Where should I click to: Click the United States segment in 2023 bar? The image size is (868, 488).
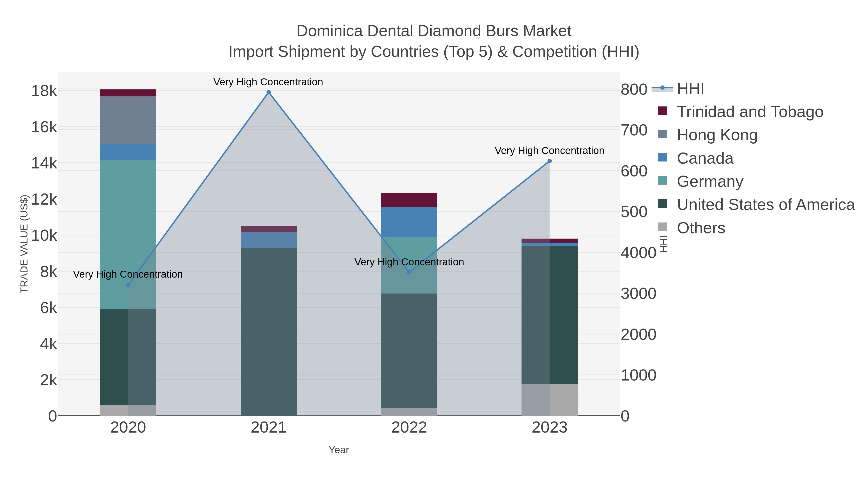pyautogui.click(x=549, y=315)
